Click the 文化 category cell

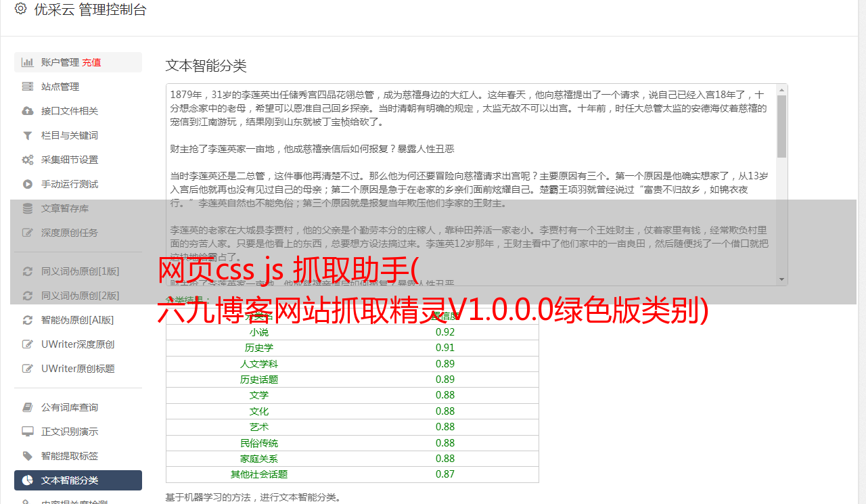259,411
